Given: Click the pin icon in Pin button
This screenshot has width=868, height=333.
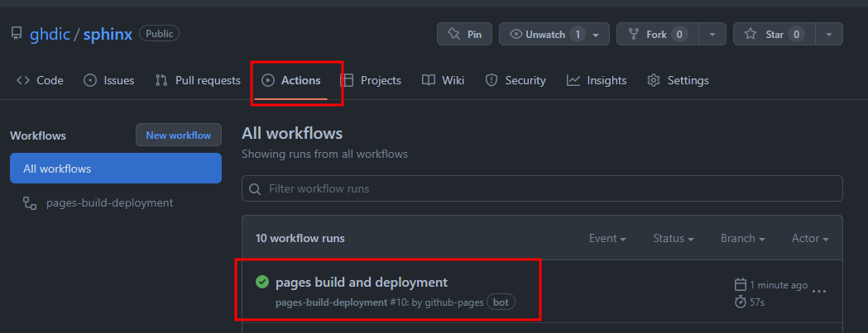Looking at the screenshot, I should (454, 35).
